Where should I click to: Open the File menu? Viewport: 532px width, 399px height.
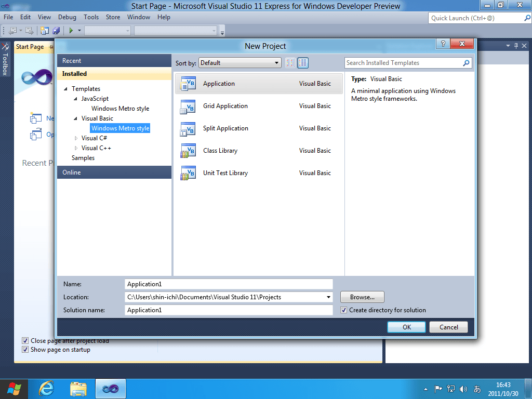coord(8,17)
